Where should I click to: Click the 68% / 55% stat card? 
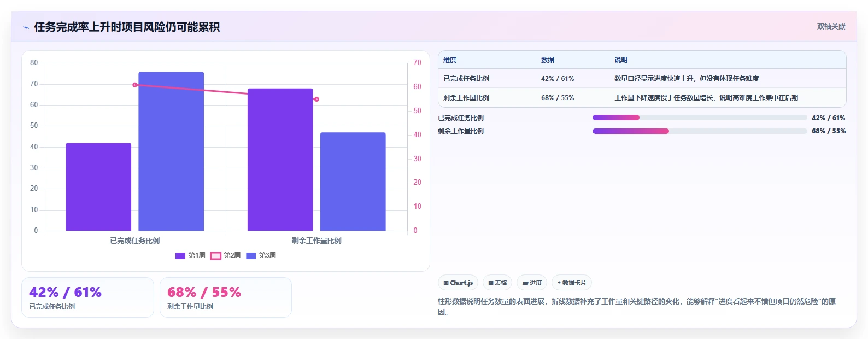(x=226, y=297)
